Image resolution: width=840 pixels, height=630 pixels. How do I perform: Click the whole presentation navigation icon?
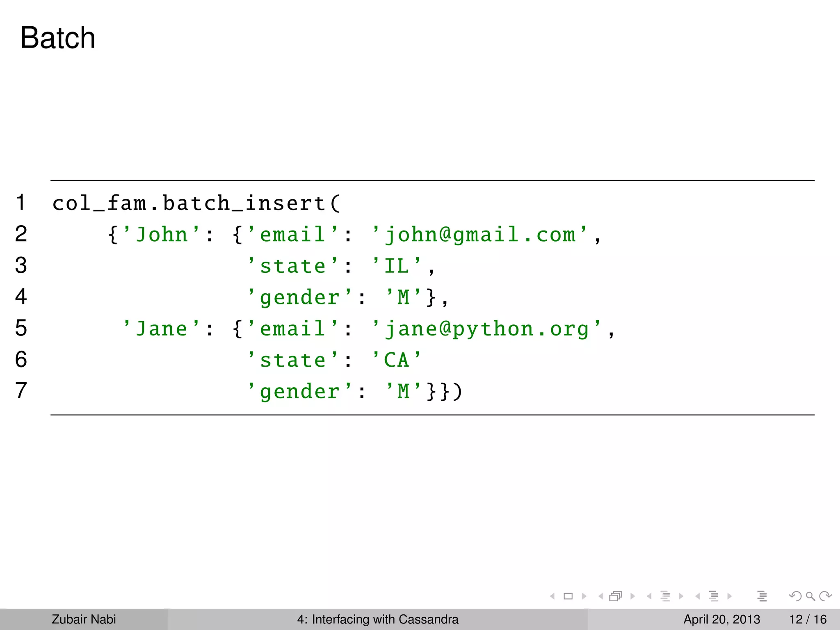click(x=762, y=596)
